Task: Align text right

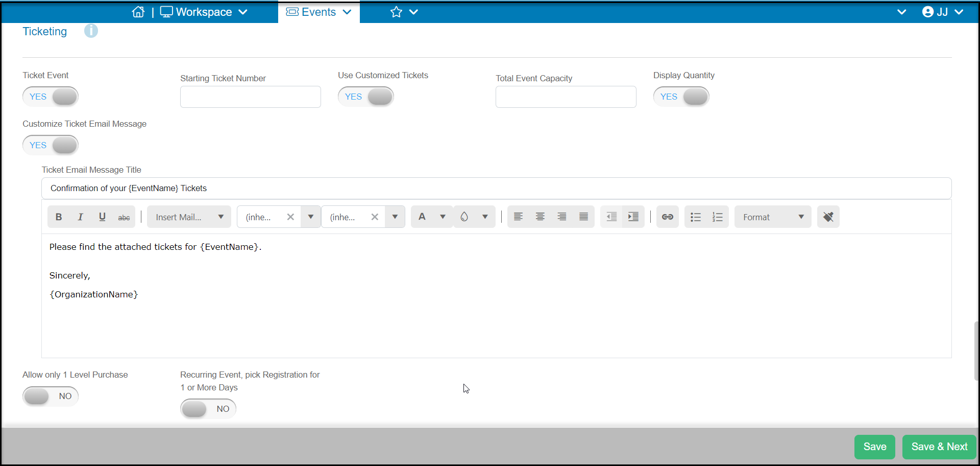Action: click(562, 217)
